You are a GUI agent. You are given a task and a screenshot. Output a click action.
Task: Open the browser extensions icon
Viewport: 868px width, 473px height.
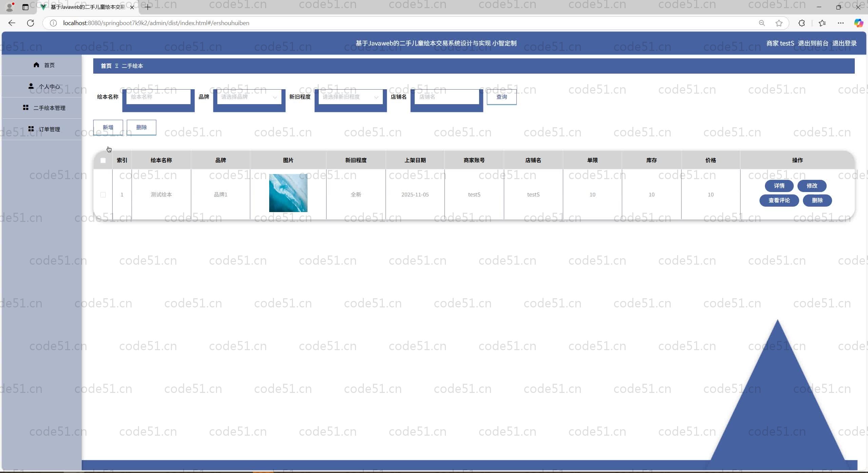click(802, 23)
